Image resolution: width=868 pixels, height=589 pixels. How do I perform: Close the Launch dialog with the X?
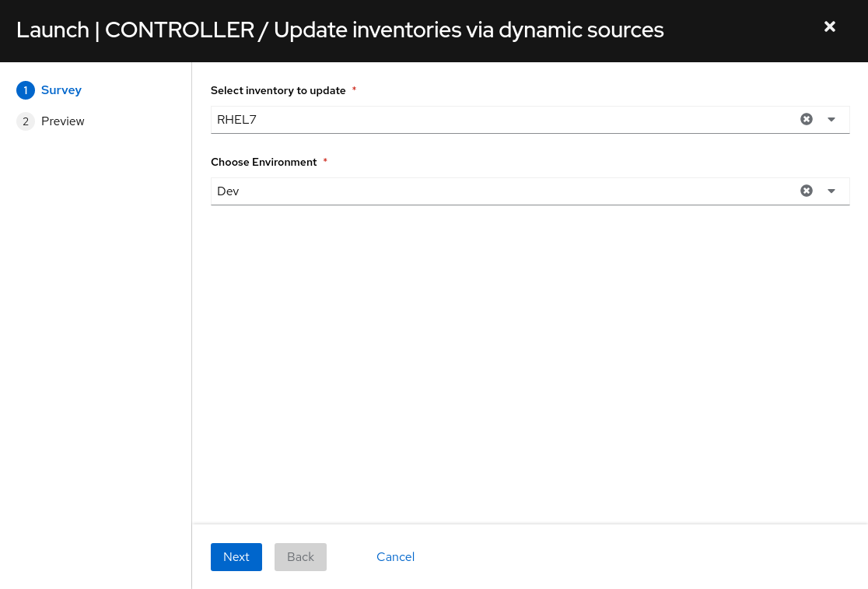click(829, 26)
